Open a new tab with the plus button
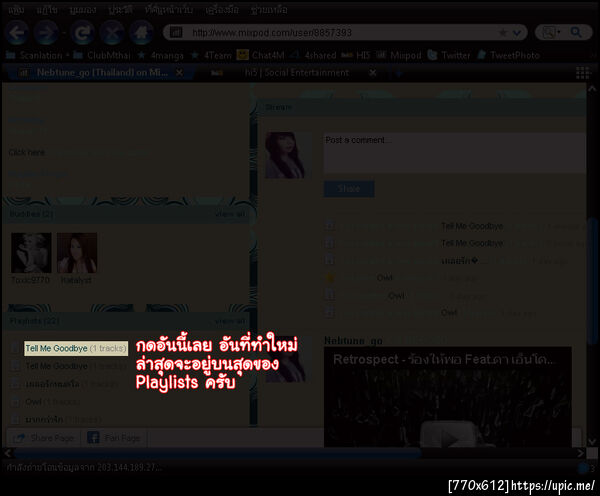The width and height of the screenshot is (600, 496). pyautogui.click(x=398, y=73)
